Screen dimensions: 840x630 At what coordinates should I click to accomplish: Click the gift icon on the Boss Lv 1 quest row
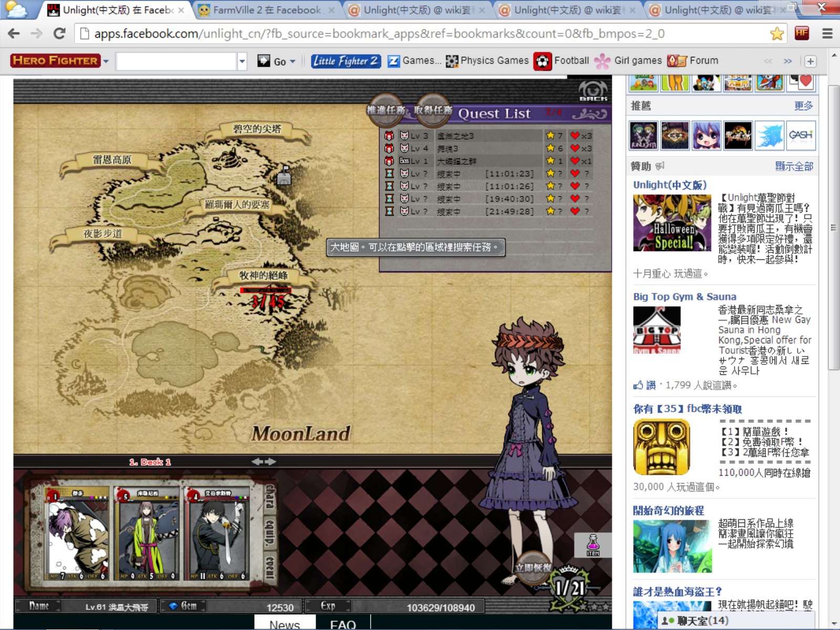[389, 161]
